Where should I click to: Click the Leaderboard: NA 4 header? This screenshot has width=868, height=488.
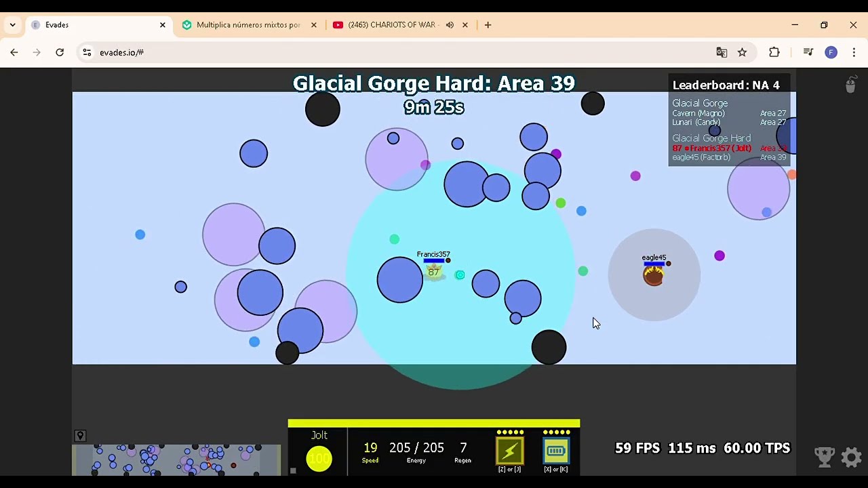point(726,85)
